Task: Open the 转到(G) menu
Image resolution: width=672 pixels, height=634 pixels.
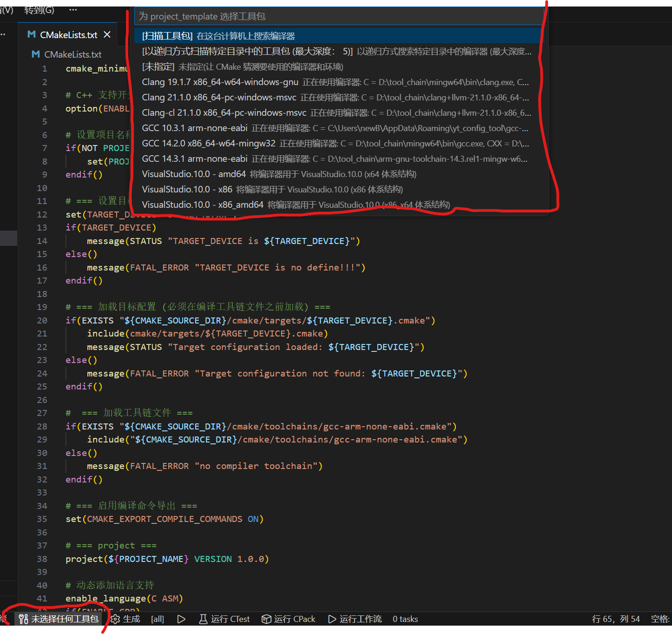Action: pyautogui.click(x=39, y=10)
